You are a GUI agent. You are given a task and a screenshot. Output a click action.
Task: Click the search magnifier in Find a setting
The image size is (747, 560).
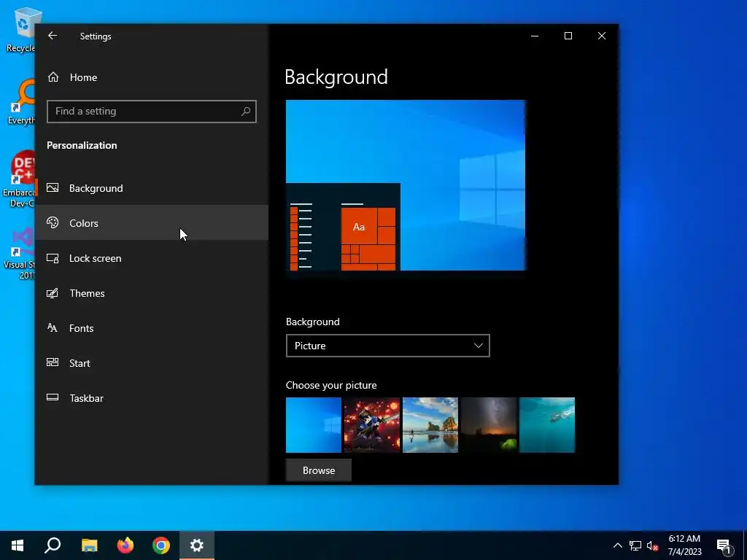coord(246,112)
